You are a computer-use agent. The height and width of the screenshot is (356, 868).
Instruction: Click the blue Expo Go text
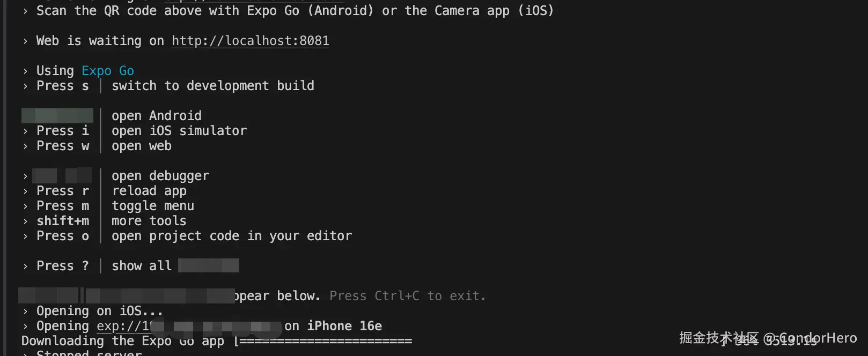coord(108,71)
